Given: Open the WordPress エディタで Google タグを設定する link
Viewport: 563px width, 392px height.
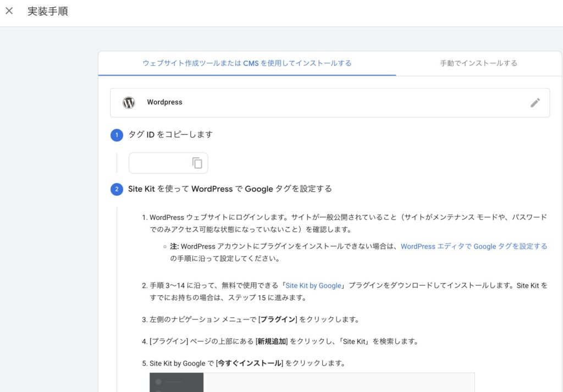Looking at the screenshot, I should click(474, 246).
